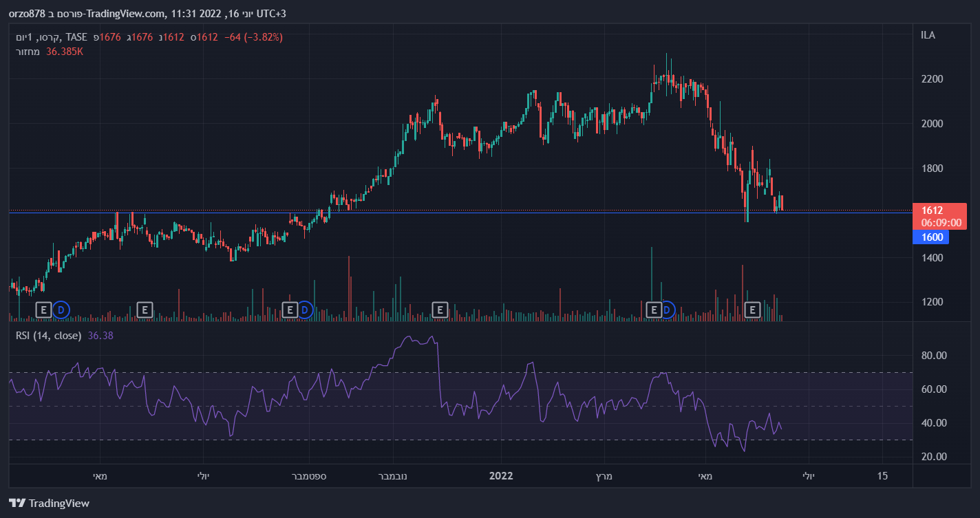Click the RSI value 36.38
This screenshot has height=518, width=980.
click(100, 335)
